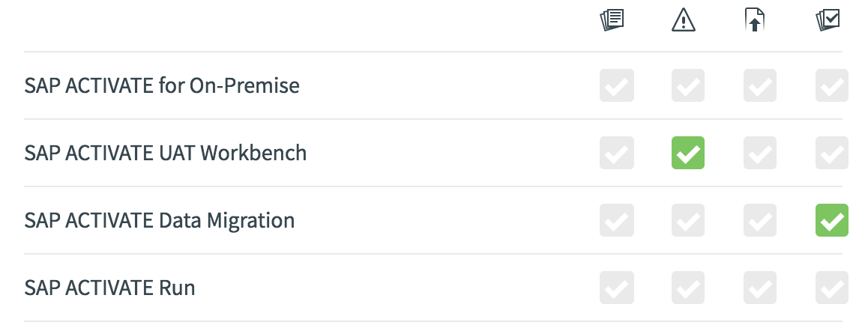Enable documents checkbox for SAP ACTIVATE UAT Workbench
The width and height of the screenshot is (868, 328).
click(617, 153)
